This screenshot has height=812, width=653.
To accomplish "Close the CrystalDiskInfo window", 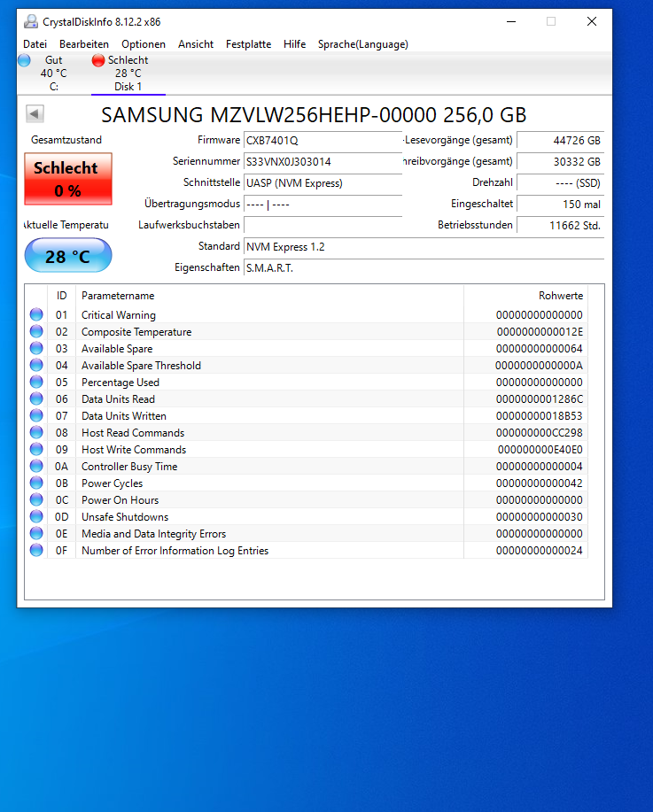I will point(591,22).
